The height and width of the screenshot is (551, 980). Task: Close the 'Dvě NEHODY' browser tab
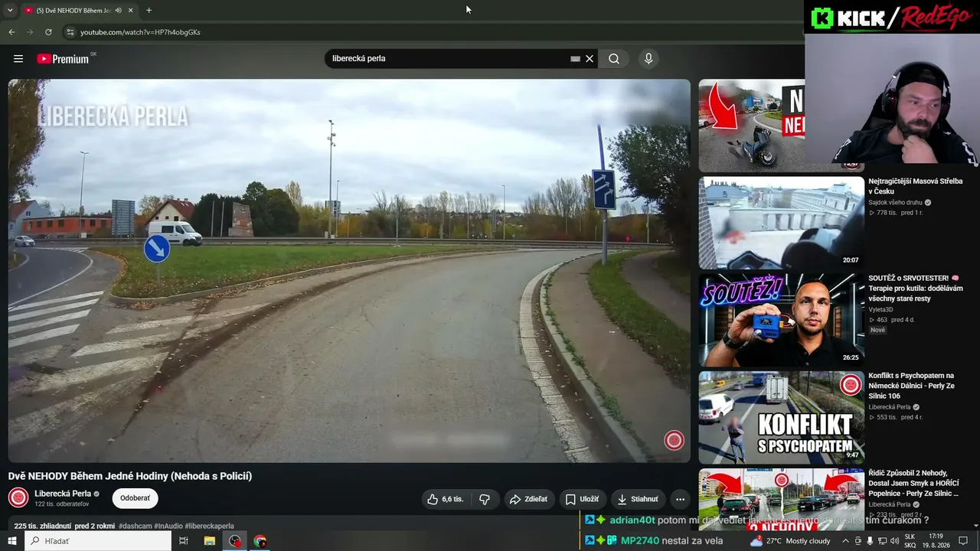[x=130, y=11]
